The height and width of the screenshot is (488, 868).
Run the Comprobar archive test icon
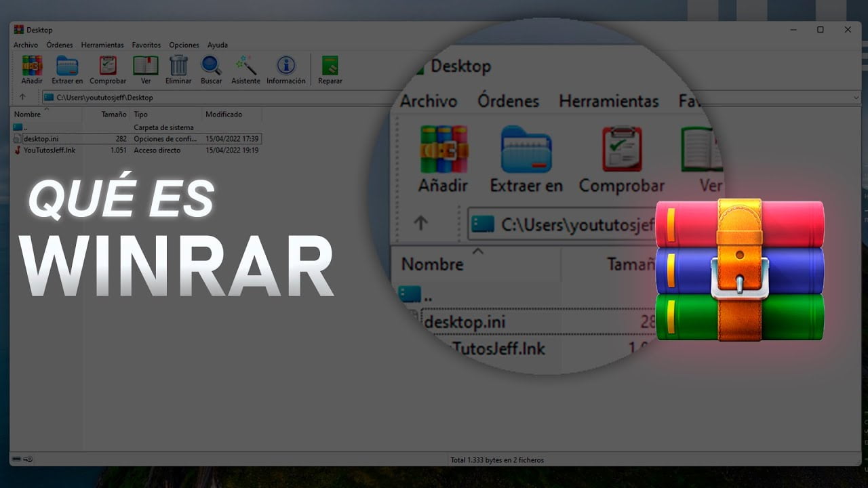(x=108, y=70)
